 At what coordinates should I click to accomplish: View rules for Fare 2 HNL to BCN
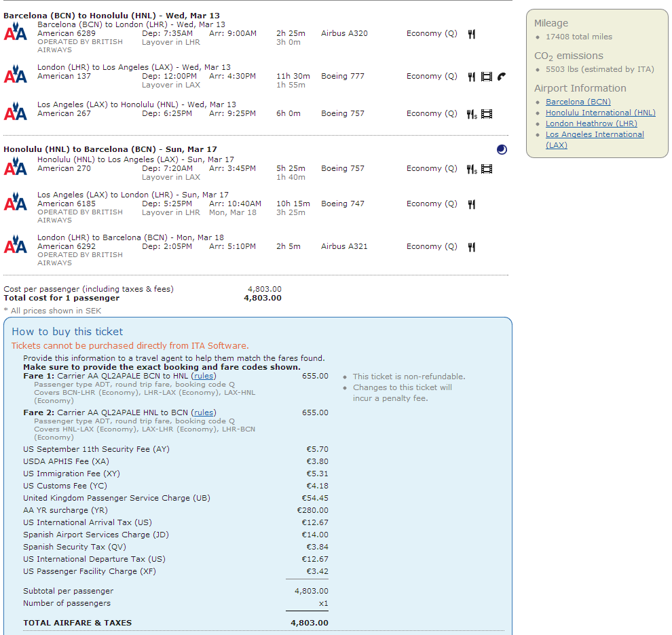(x=203, y=412)
